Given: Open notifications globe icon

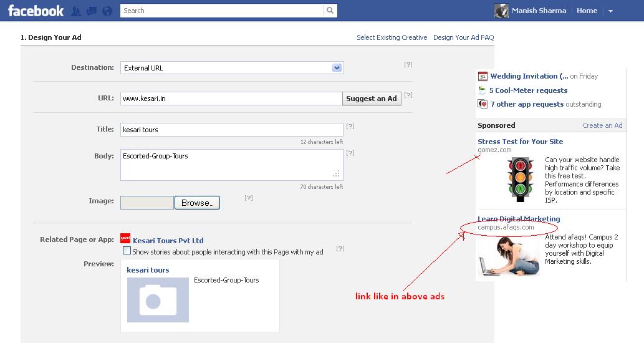Looking at the screenshot, I should point(107,11).
